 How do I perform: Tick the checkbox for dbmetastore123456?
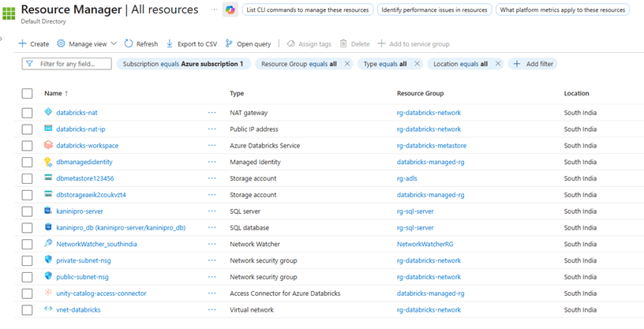coord(28,178)
